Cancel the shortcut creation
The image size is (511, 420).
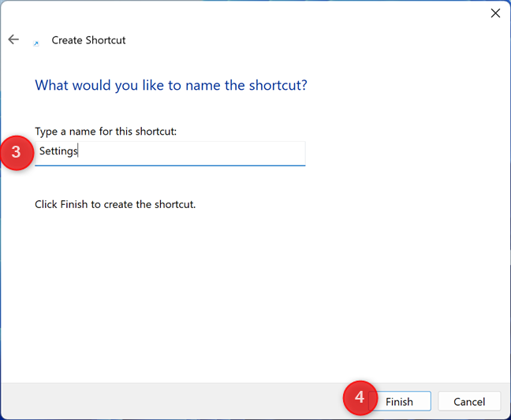pyautogui.click(x=469, y=401)
